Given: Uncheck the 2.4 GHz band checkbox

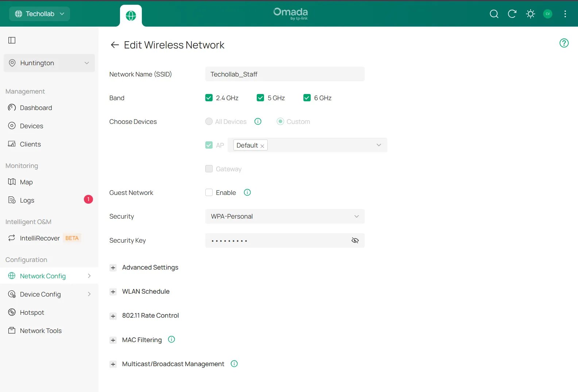Looking at the screenshot, I should tap(209, 98).
